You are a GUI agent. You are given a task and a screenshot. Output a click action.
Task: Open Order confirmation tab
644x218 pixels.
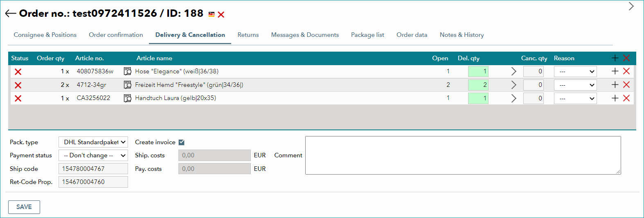click(116, 35)
